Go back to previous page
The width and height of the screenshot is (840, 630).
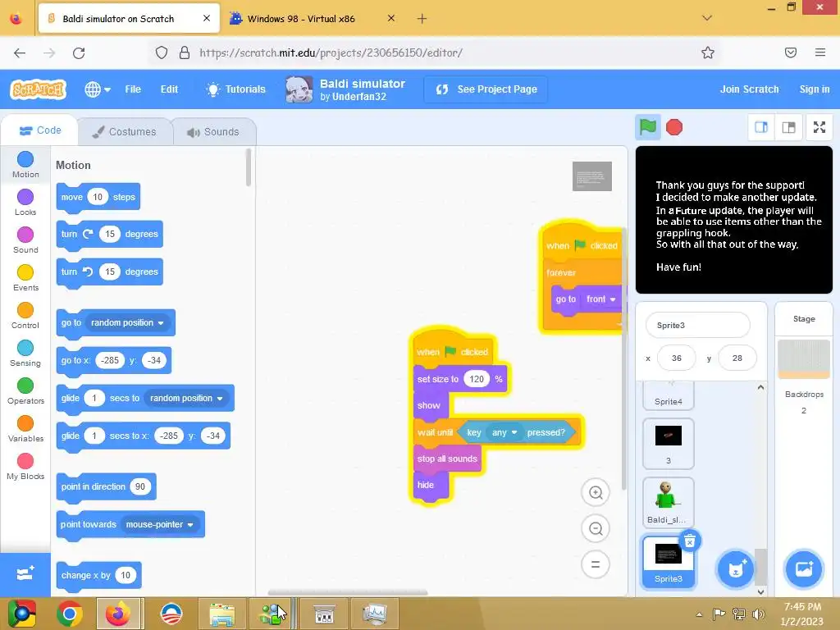pos(20,53)
